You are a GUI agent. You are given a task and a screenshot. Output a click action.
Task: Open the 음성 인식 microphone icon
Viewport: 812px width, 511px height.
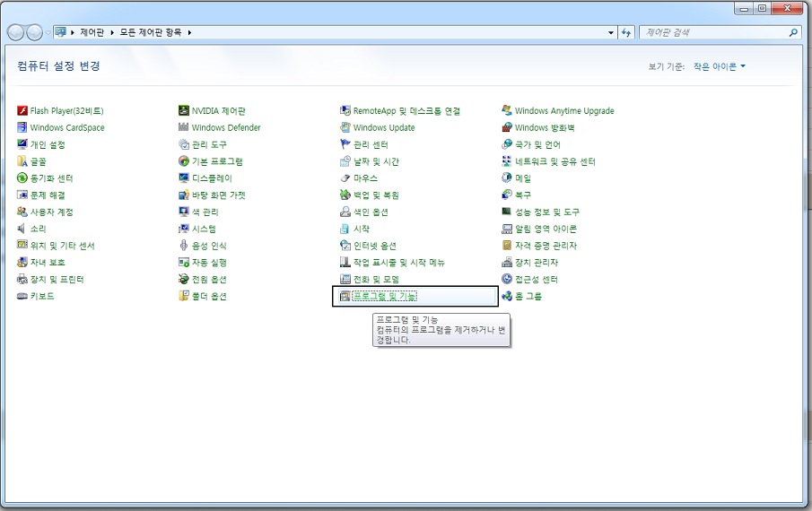pyautogui.click(x=184, y=245)
